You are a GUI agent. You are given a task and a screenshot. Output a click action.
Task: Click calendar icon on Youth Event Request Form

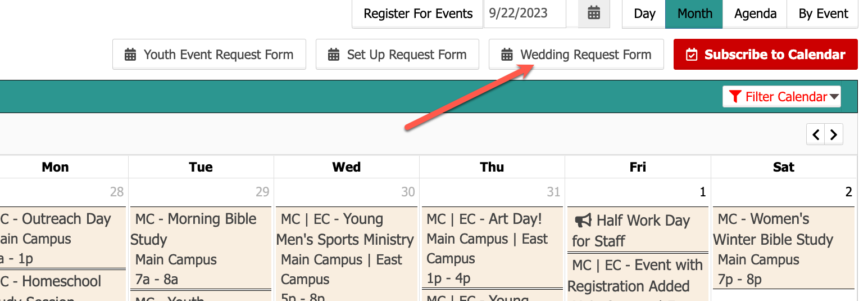130,55
